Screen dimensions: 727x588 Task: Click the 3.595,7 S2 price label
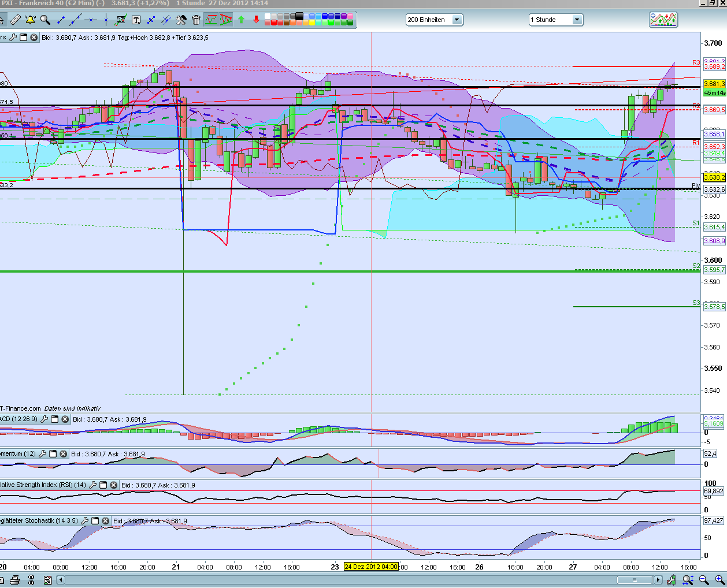[x=714, y=270]
